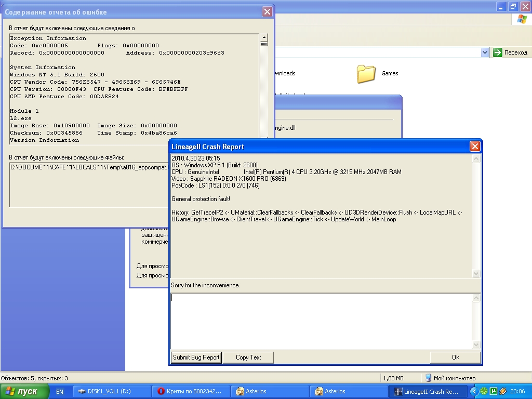Open ICQ green flower tray icon
This screenshot has width=532, height=399.
tap(484, 391)
